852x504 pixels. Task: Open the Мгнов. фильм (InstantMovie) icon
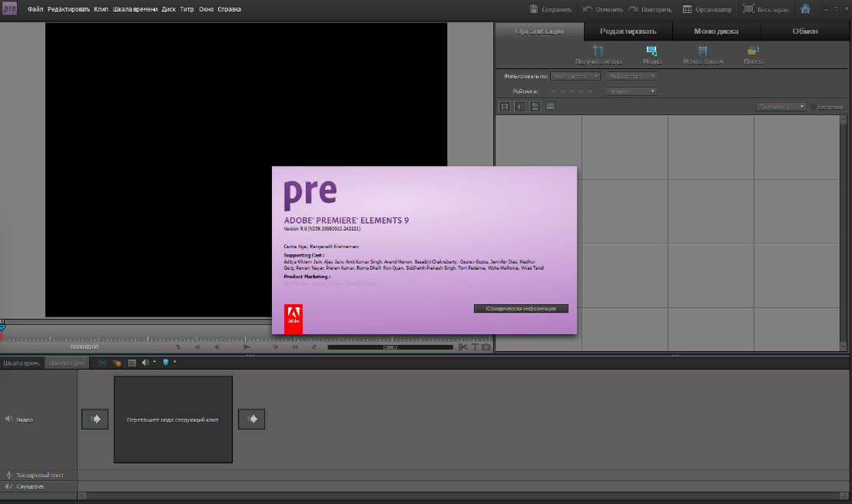703,51
